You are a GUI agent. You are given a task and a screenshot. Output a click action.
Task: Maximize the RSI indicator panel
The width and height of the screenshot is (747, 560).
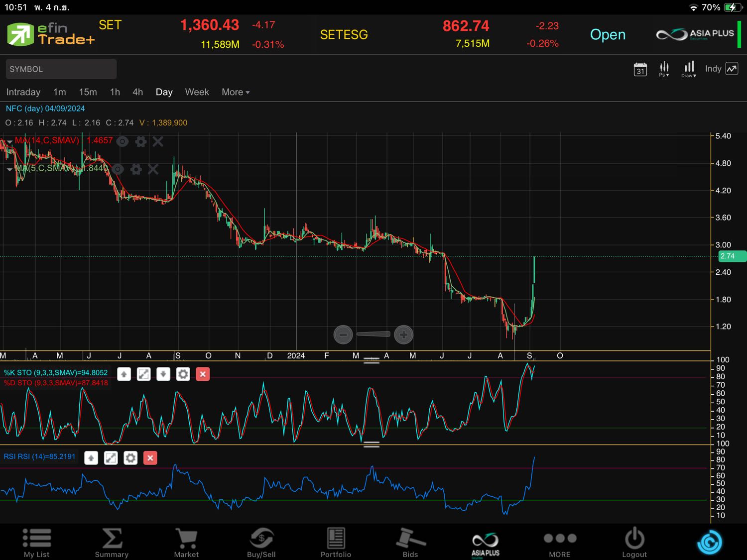(x=111, y=458)
